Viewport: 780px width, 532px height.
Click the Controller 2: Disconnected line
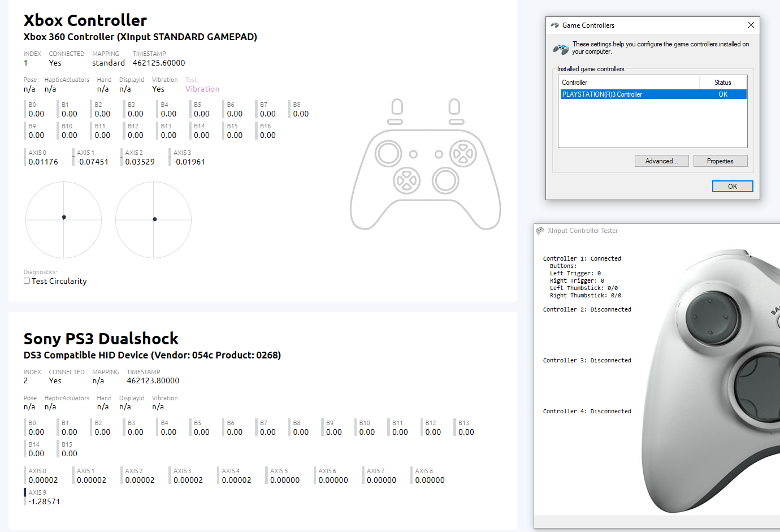click(x=587, y=309)
